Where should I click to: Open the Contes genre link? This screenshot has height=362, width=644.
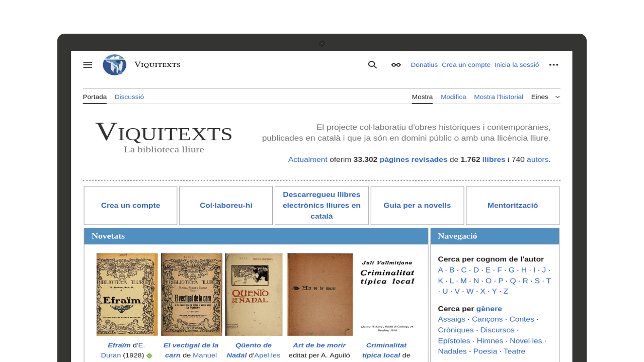[522, 319]
